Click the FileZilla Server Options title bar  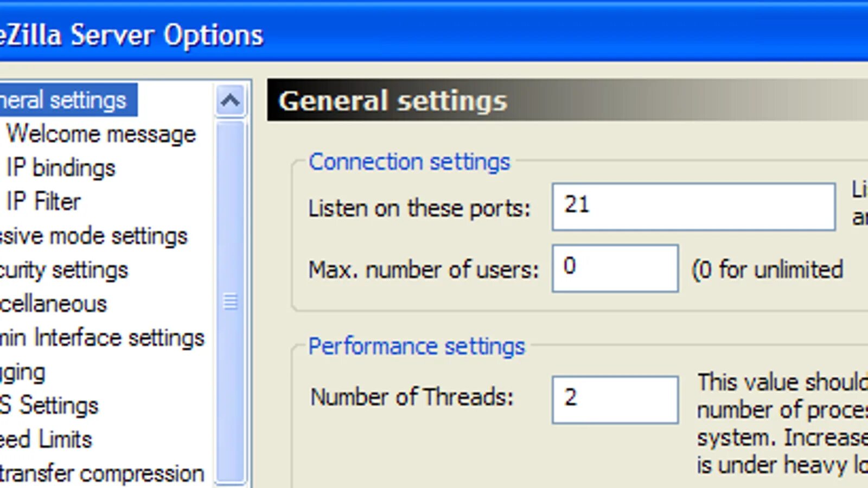[x=434, y=34]
